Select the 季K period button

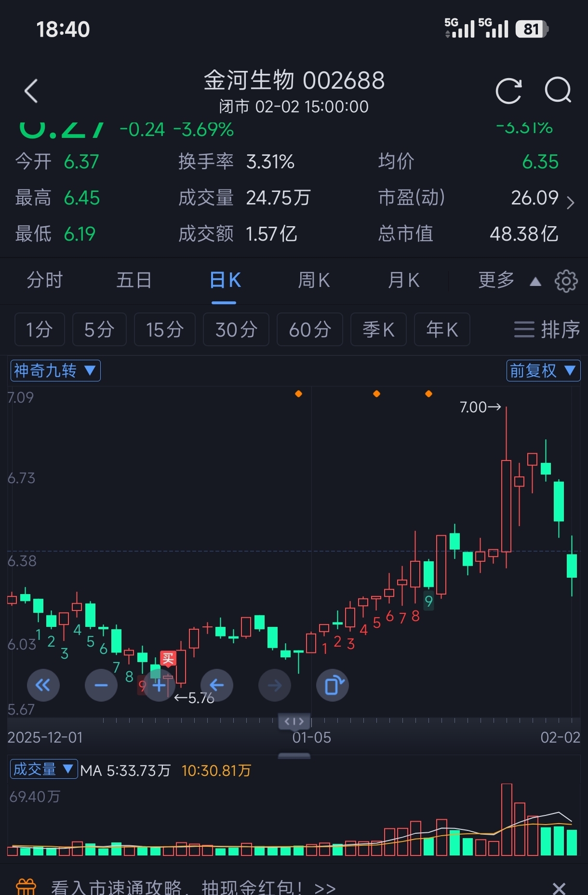[x=378, y=329]
